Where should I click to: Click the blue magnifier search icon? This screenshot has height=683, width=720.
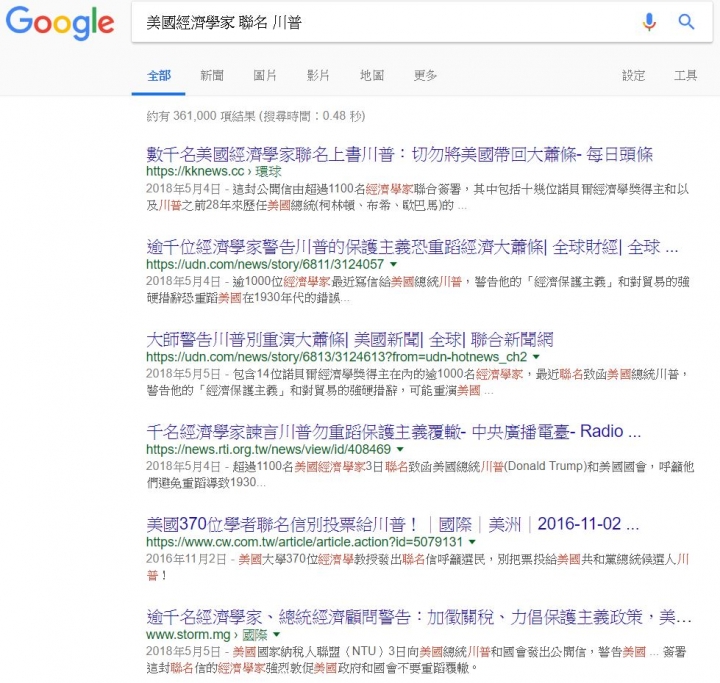click(686, 22)
